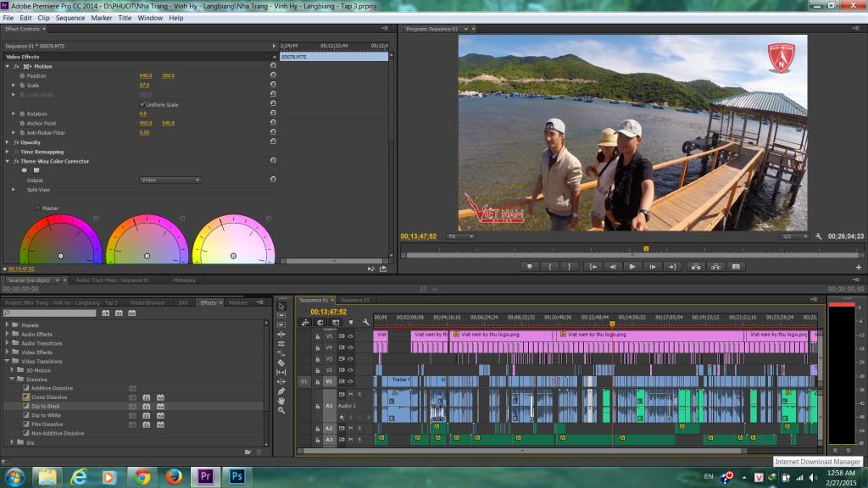Expand the 3D Motion folder
The image size is (868, 488).
coord(12,369)
